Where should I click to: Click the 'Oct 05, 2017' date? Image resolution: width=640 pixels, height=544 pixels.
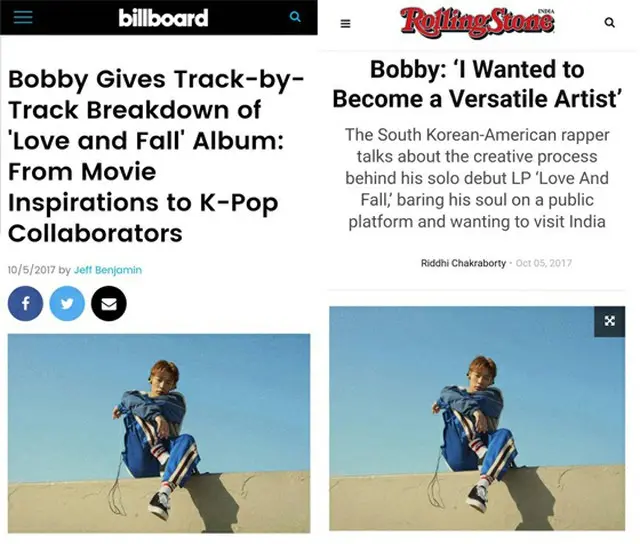pyautogui.click(x=544, y=263)
